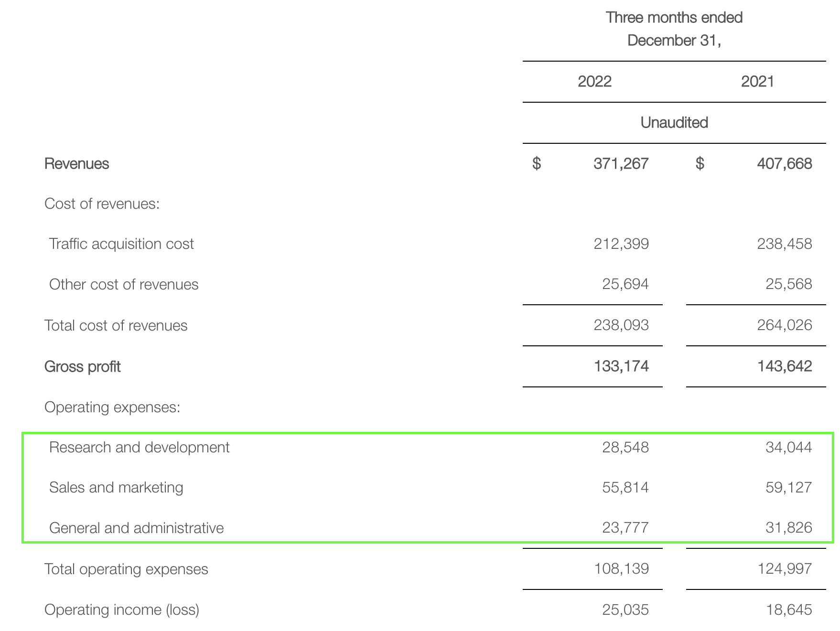Select Other cost of revenues value 25,694
The image size is (840, 631).
[625, 284]
